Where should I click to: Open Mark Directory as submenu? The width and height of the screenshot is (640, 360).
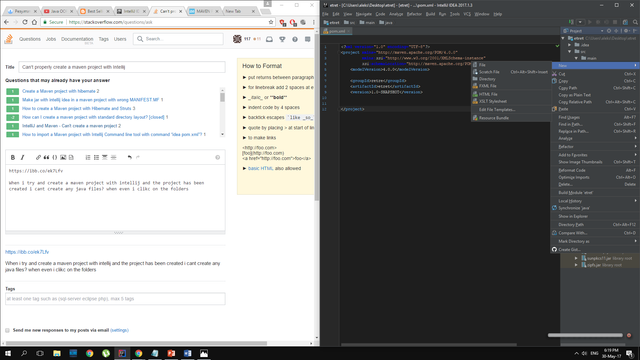coord(594,241)
